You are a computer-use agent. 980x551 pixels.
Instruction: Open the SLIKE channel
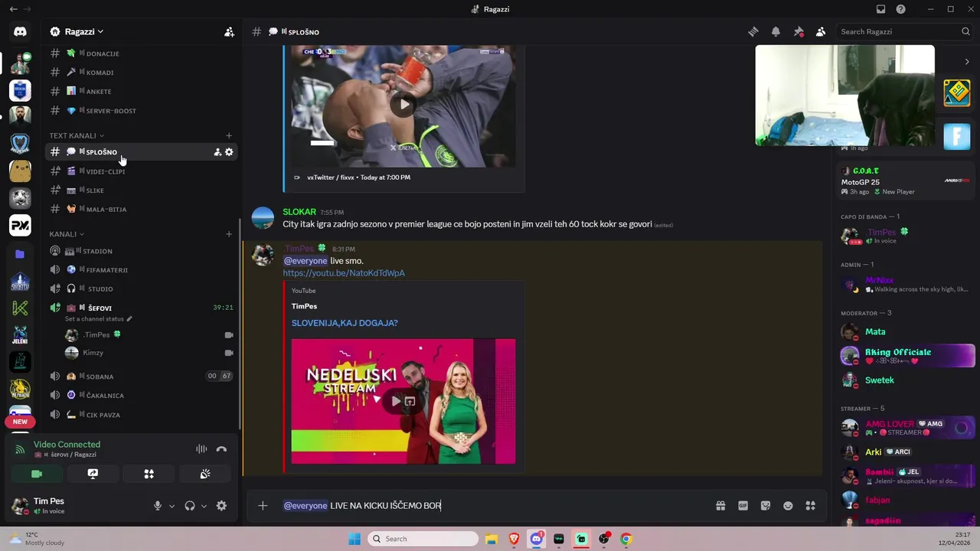click(142, 191)
